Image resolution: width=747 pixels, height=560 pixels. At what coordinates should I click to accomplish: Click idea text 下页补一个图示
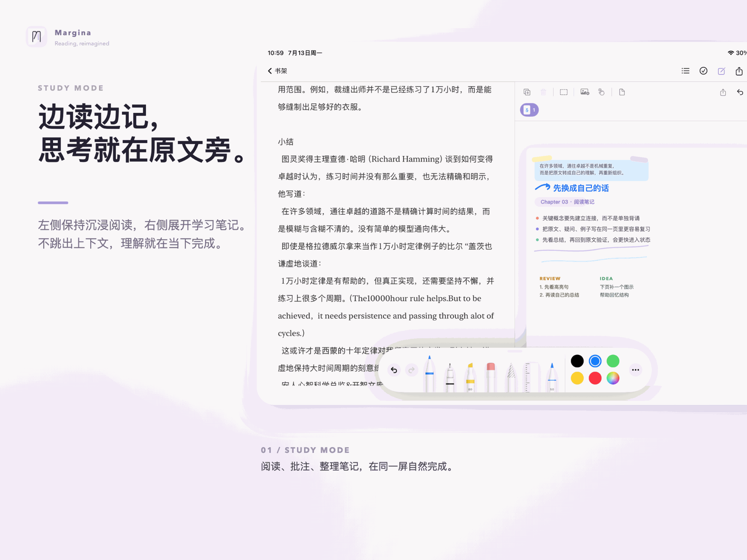[x=616, y=287]
